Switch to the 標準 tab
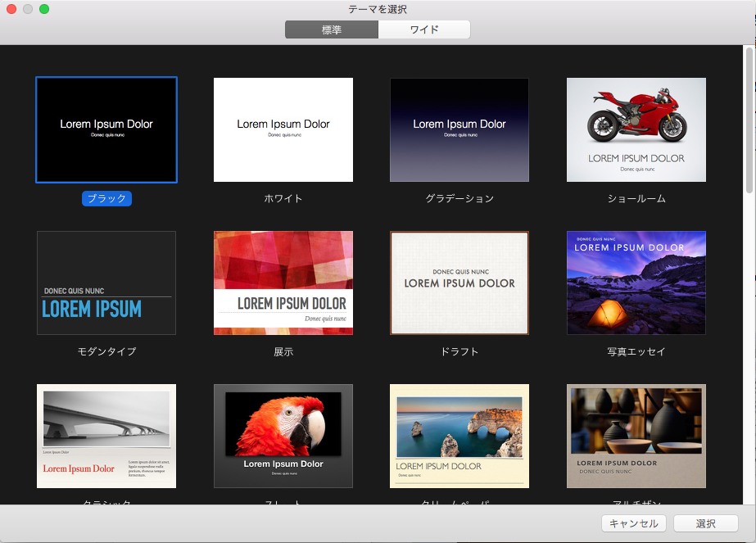The width and height of the screenshot is (756, 543). 331,29
